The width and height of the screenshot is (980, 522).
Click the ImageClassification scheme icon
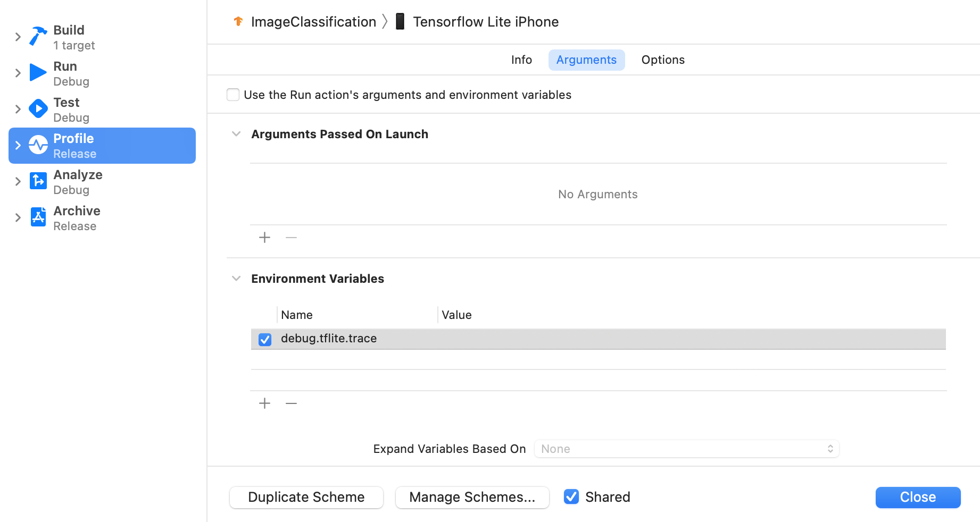pos(237,21)
